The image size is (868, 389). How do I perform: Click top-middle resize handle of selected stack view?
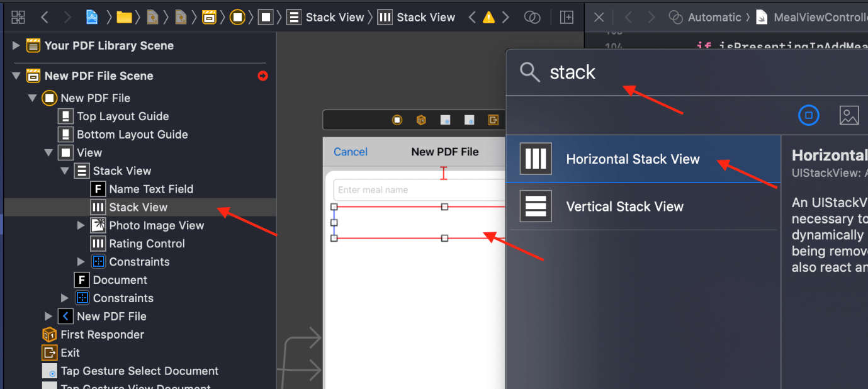point(444,206)
